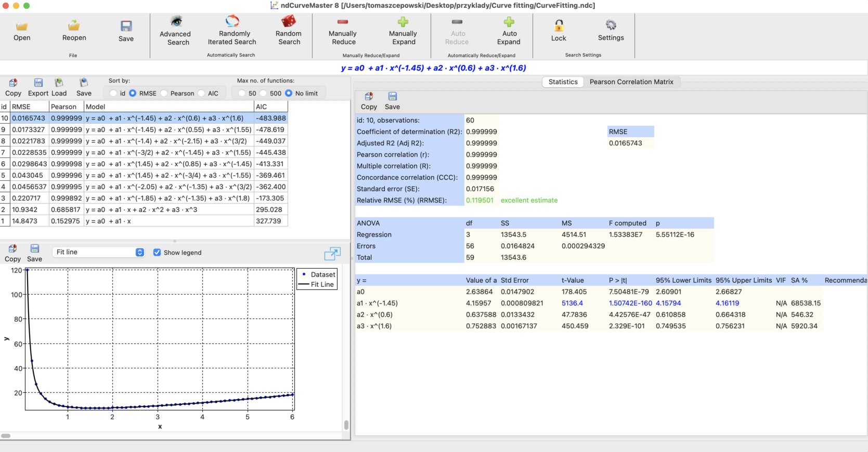Screen dimensions: 868x452
Task: Select model row with RMSE 0.0298643
Action: click(x=144, y=164)
